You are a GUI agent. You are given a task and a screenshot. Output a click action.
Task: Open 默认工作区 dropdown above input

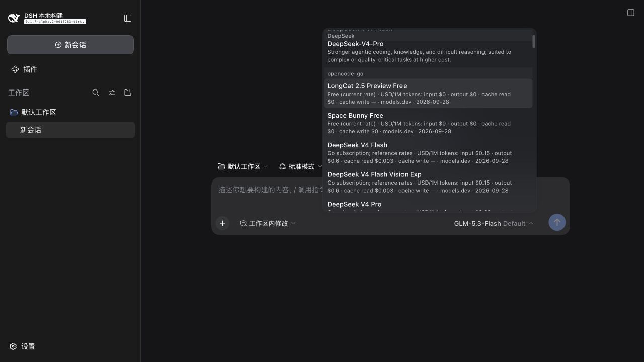click(243, 166)
